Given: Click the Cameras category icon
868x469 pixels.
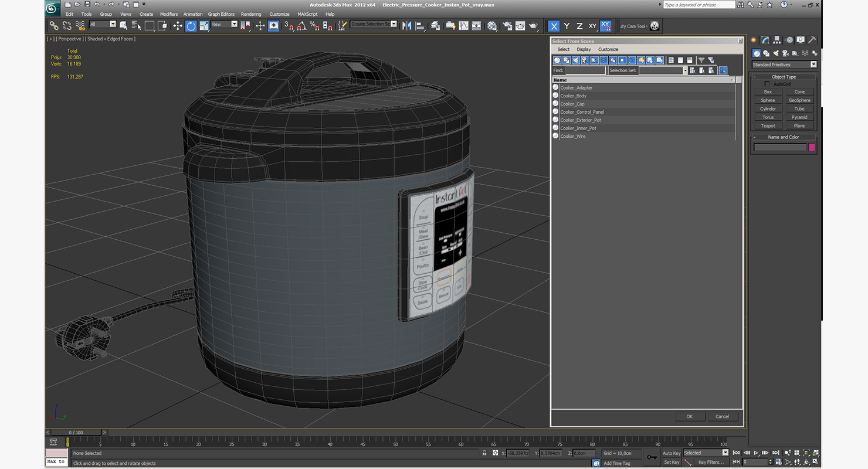Looking at the screenshot, I should [x=785, y=53].
